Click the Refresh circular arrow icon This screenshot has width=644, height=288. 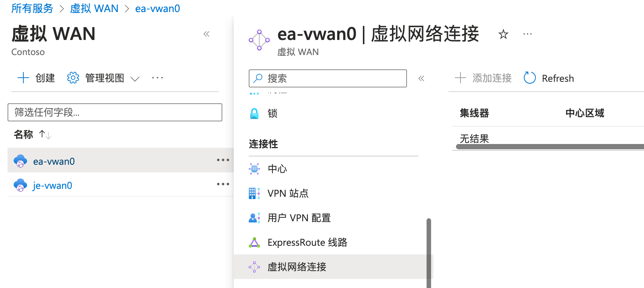click(x=529, y=78)
